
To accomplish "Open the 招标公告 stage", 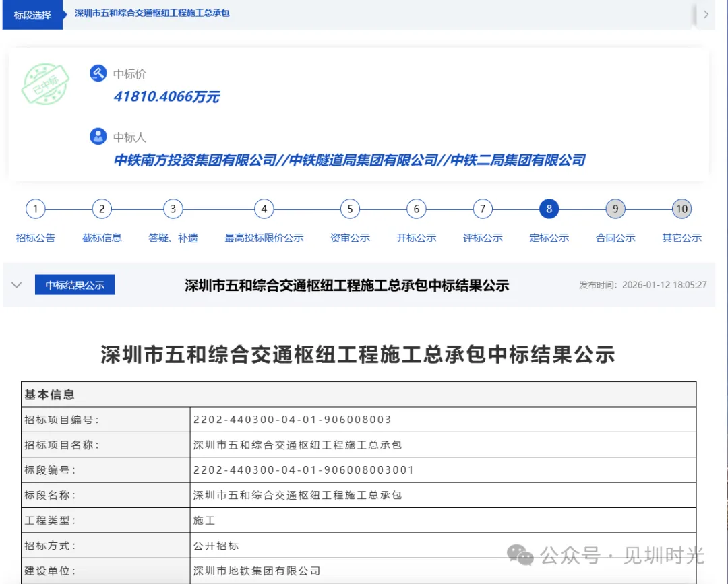I will [35, 238].
